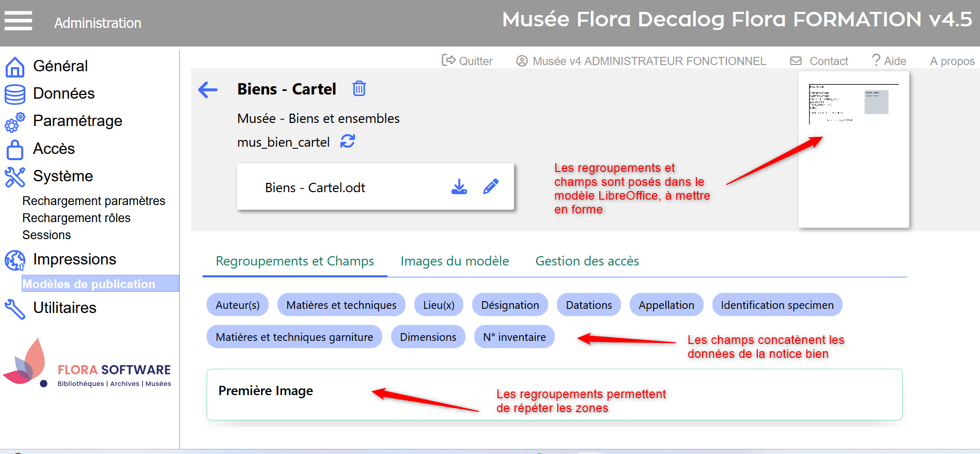Image resolution: width=980 pixels, height=454 pixels.
Task: Download the Biens - Cartel.odt file
Action: pos(459,187)
